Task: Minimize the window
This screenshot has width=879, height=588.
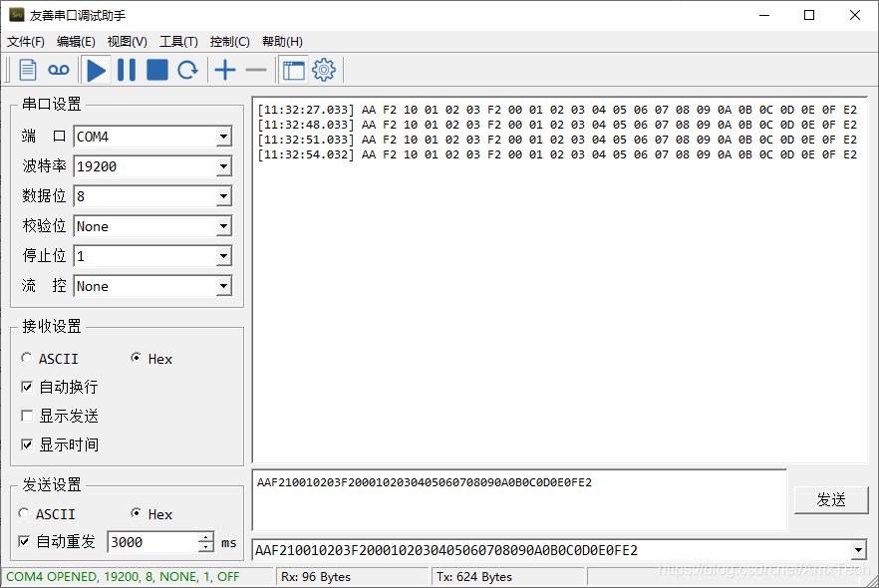Action: click(x=764, y=15)
